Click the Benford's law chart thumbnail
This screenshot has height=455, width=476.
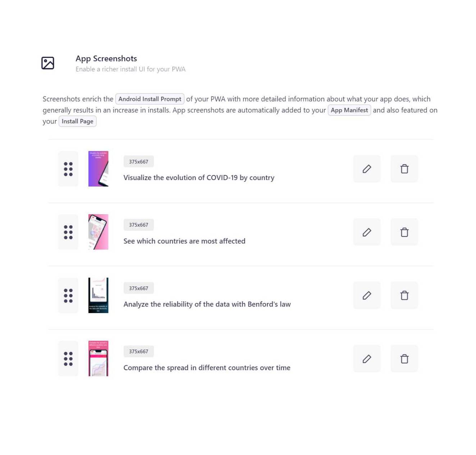[99, 295]
